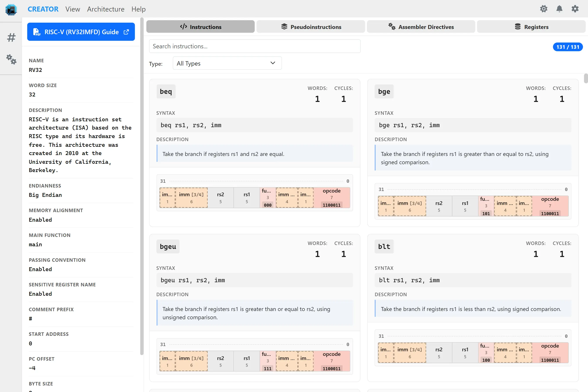Screen dimensions: 588x392
Task: Click the blt instruction name badge
Action: click(x=384, y=247)
